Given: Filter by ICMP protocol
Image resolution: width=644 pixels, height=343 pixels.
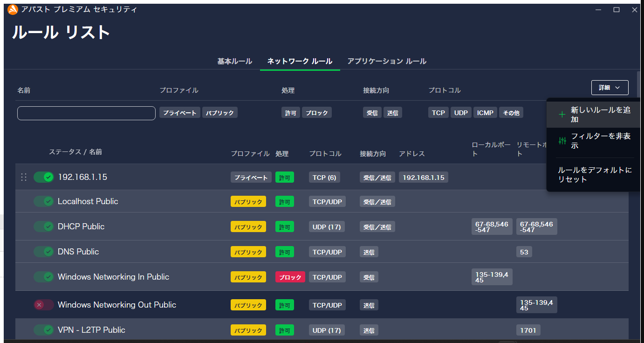Looking at the screenshot, I should point(485,113).
